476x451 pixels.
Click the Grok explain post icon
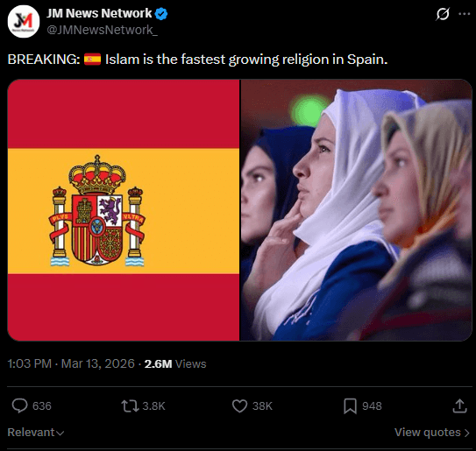443,14
